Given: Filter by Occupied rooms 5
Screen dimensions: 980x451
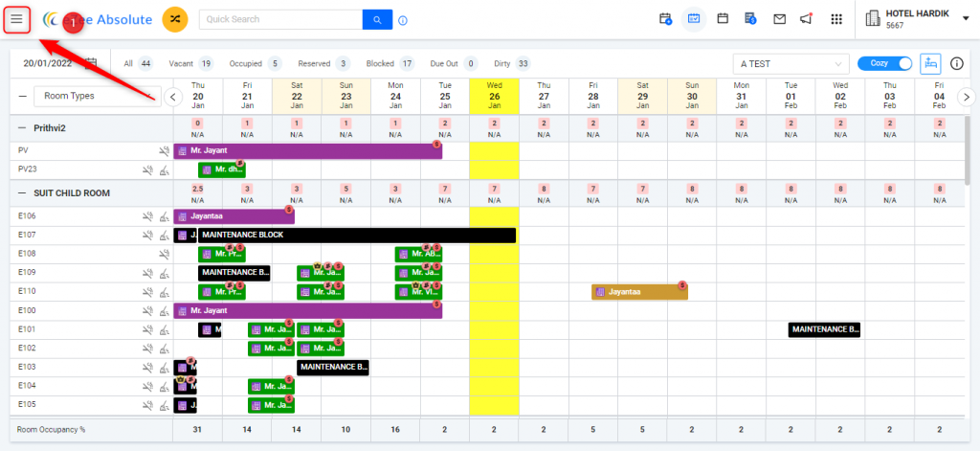Looking at the screenshot, I should (x=256, y=63).
